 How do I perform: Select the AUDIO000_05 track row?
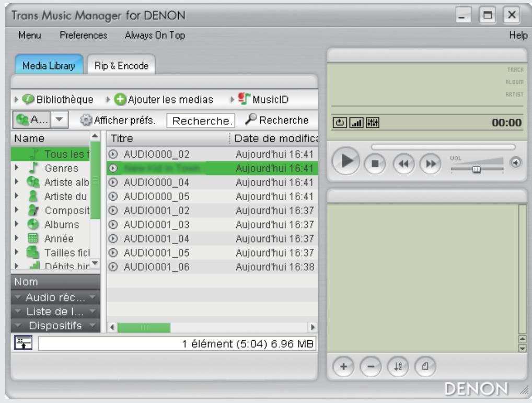pos(212,197)
